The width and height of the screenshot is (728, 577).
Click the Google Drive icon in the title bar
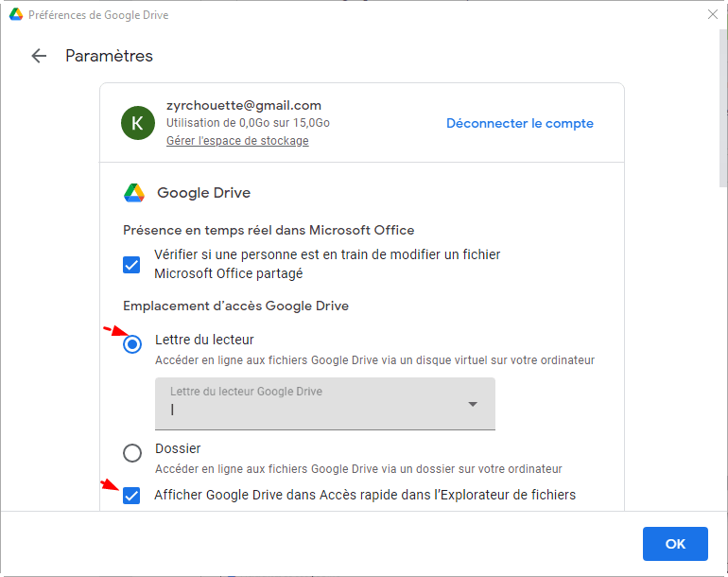tap(15, 15)
